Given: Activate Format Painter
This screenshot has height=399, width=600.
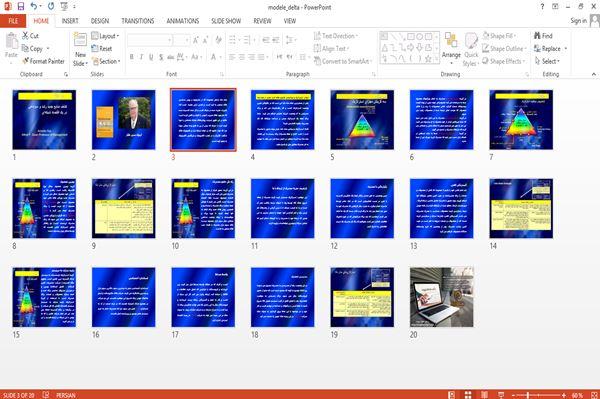Looking at the screenshot, I should 43,61.
